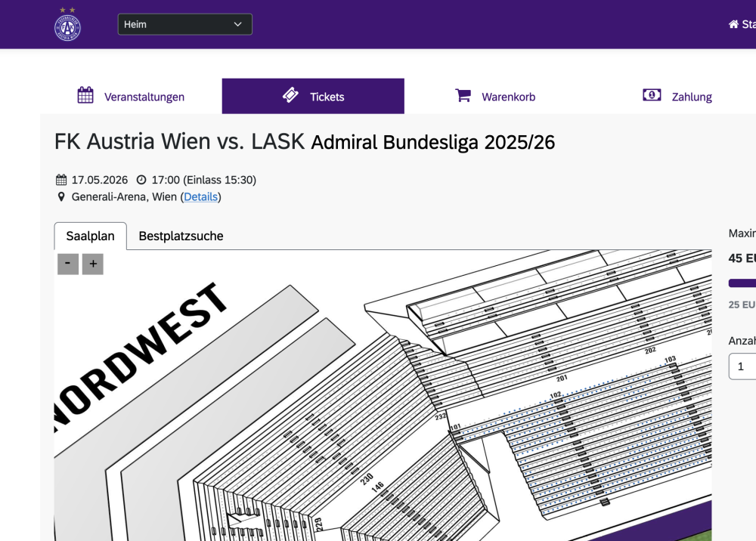
Task: Select sector 202 on the seat map
Action: (650, 351)
